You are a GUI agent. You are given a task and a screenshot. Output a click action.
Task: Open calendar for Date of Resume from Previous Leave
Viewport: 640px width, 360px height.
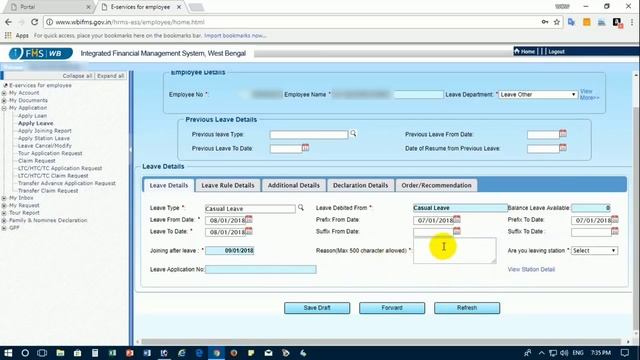pos(563,148)
